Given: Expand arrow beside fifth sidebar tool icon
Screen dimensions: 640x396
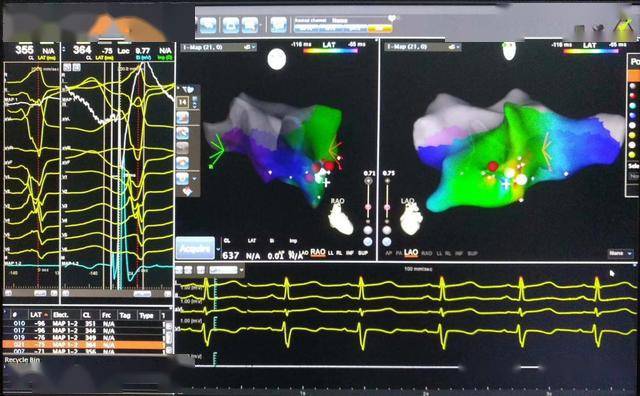Looking at the screenshot, I should 194,179.
